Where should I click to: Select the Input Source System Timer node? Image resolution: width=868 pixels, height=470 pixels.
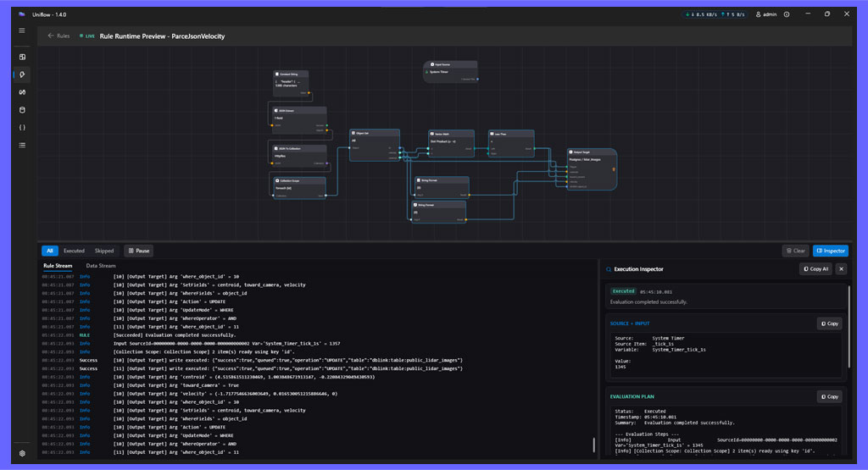451,72
